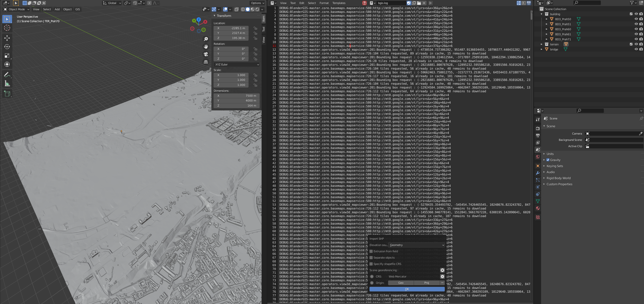This screenshot has height=304, width=644.
Task: Run script with the play button
Action: coord(430,3)
